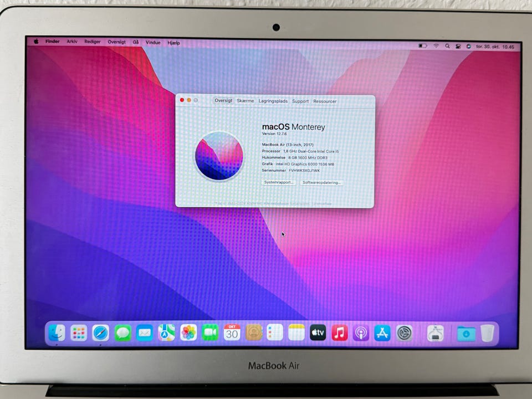
Task: Launch Apple TV from the Dock
Action: [x=318, y=332]
